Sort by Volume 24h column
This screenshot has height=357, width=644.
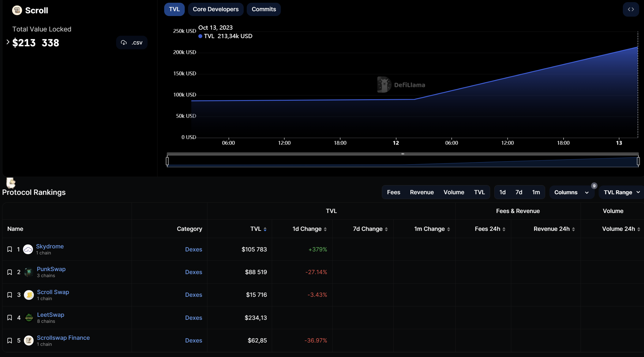[x=639, y=229]
